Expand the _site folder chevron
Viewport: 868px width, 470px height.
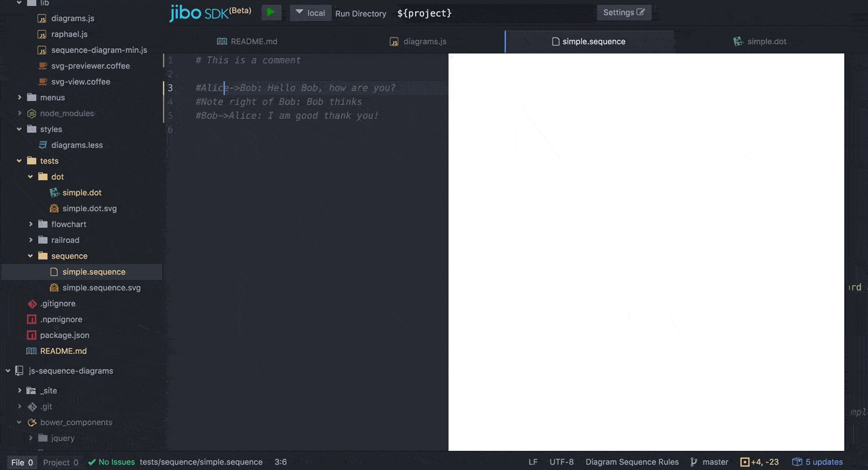[x=20, y=391]
